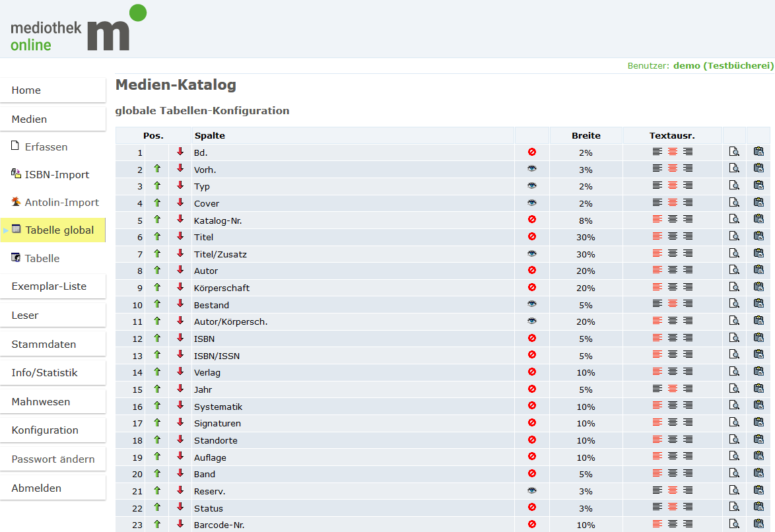Move the Status column up
Image resolution: width=775 pixels, height=532 pixels.
(x=157, y=508)
